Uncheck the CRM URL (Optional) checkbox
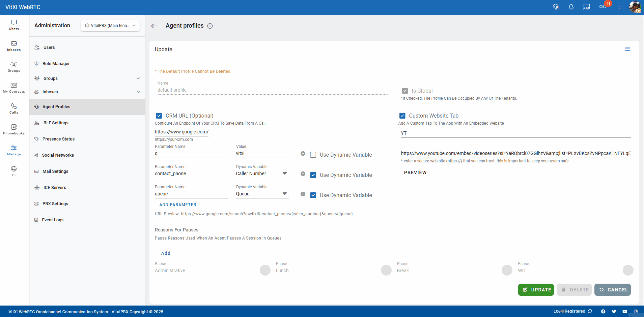The height and width of the screenshot is (317, 644). click(x=159, y=116)
